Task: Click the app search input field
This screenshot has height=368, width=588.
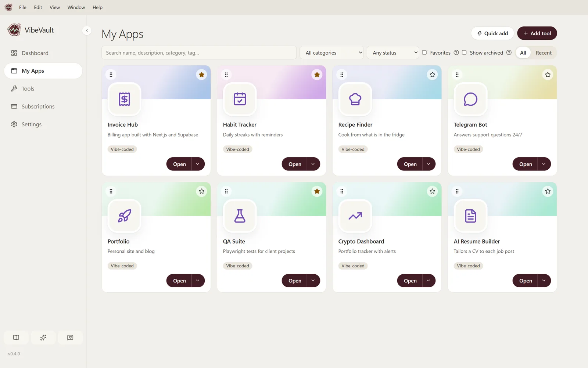Action: [x=199, y=53]
